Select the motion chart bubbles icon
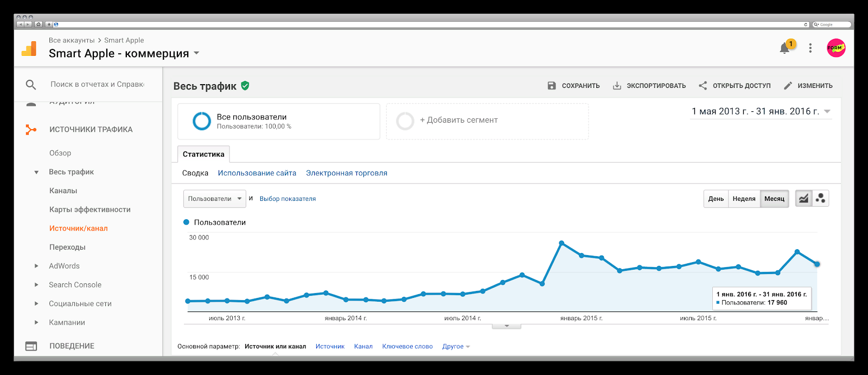The width and height of the screenshot is (868, 375). (x=820, y=199)
